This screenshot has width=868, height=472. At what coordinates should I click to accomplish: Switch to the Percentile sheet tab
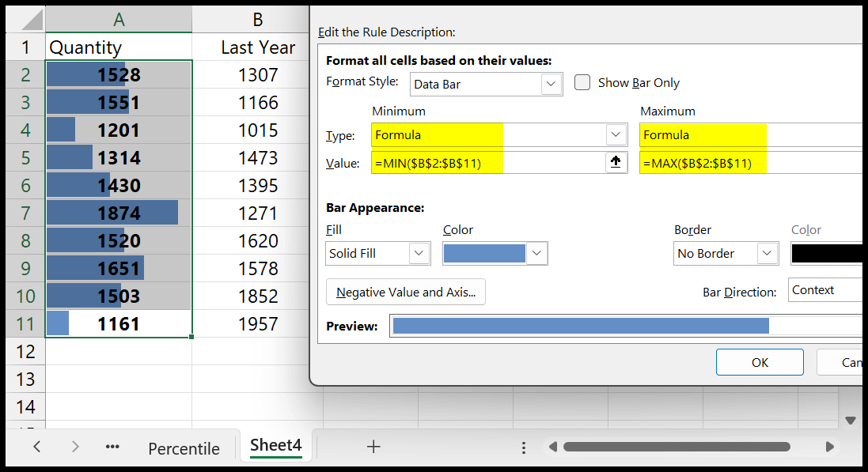(x=184, y=447)
